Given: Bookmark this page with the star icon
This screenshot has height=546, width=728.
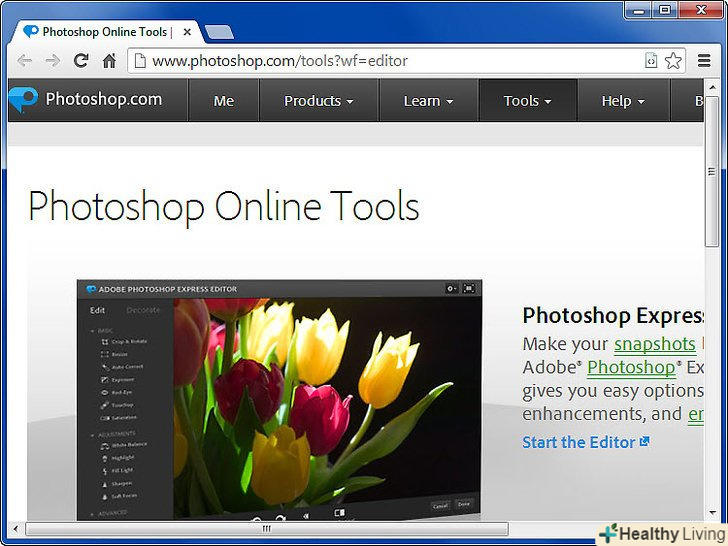Looking at the screenshot, I should [x=673, y=61].
